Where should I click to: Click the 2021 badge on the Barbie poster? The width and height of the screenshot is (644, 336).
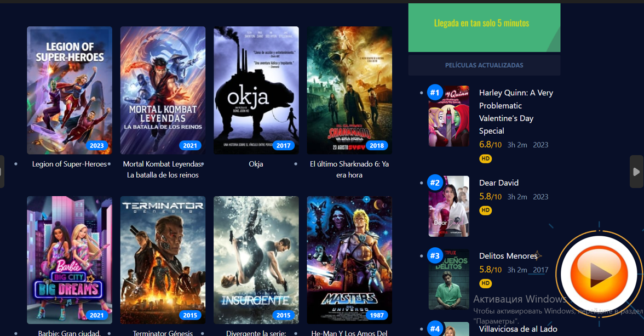pyautogui.click(x=97, y=315)
